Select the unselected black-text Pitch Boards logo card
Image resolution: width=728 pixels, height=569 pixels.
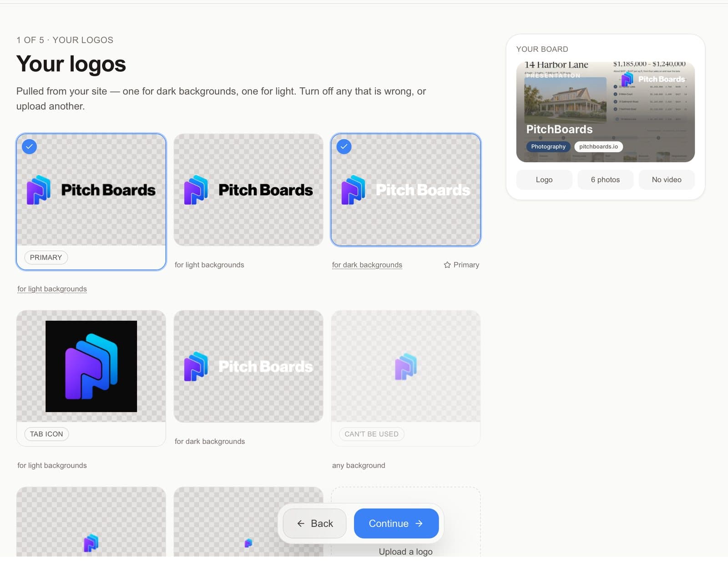[248, 190]
